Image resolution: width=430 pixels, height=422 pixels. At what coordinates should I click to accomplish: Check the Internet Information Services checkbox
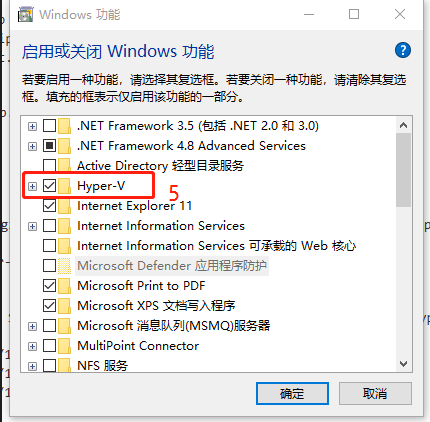tap(49, 226)
